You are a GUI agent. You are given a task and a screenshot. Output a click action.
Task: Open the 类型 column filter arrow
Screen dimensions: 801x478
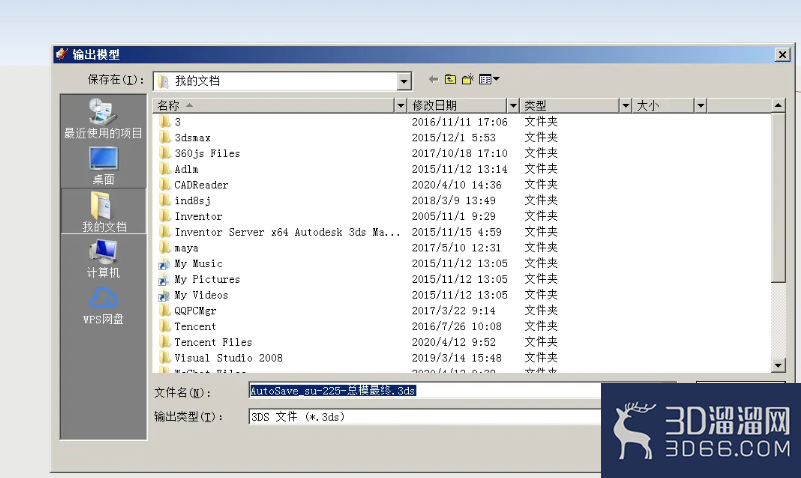pyautogui.click(x=625, y=106)
